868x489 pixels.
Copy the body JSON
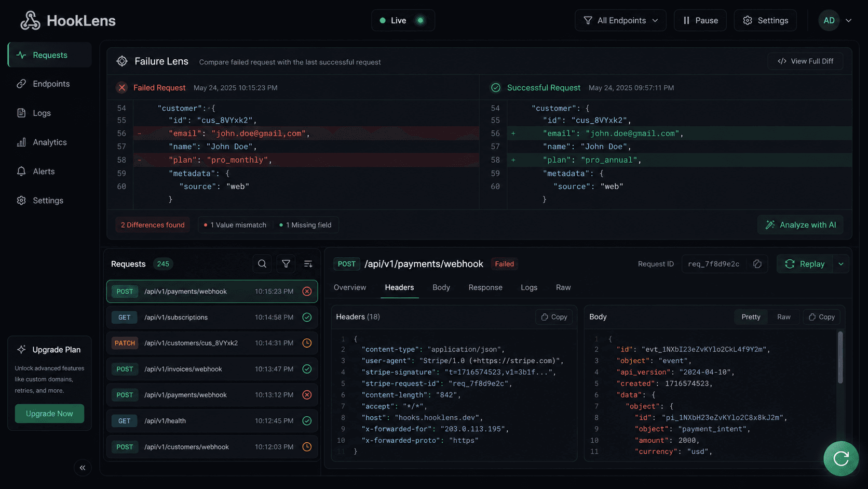pyautogui.click(x=822, y=317)
